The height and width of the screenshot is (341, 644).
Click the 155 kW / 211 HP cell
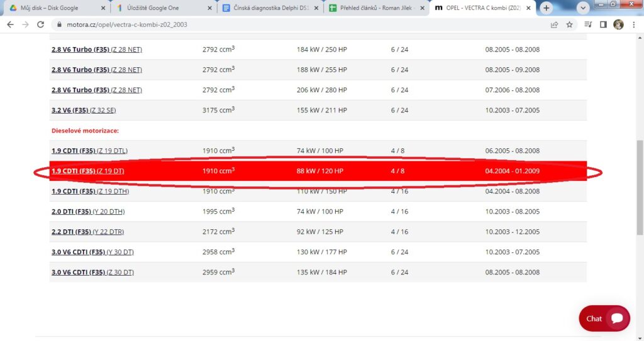tap(321, 111)
